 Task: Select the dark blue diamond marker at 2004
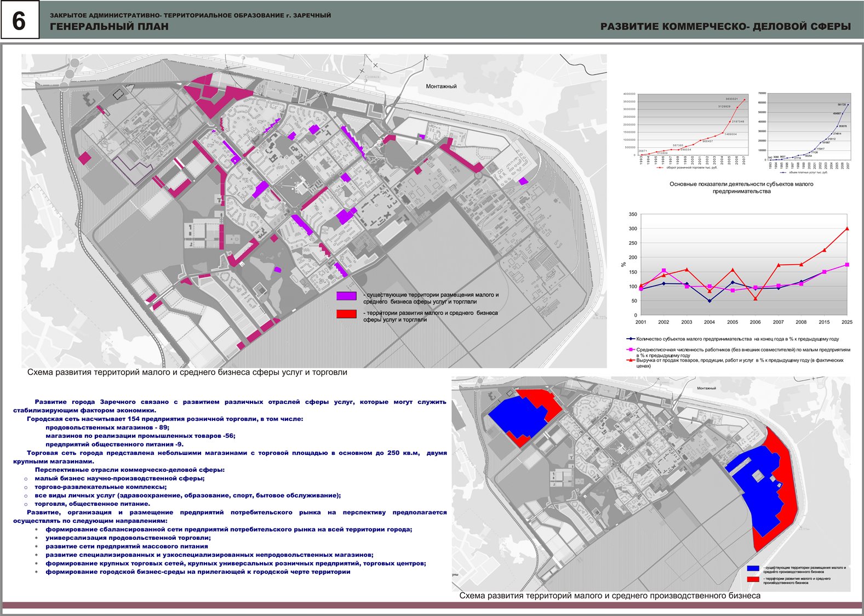point(709,301)
